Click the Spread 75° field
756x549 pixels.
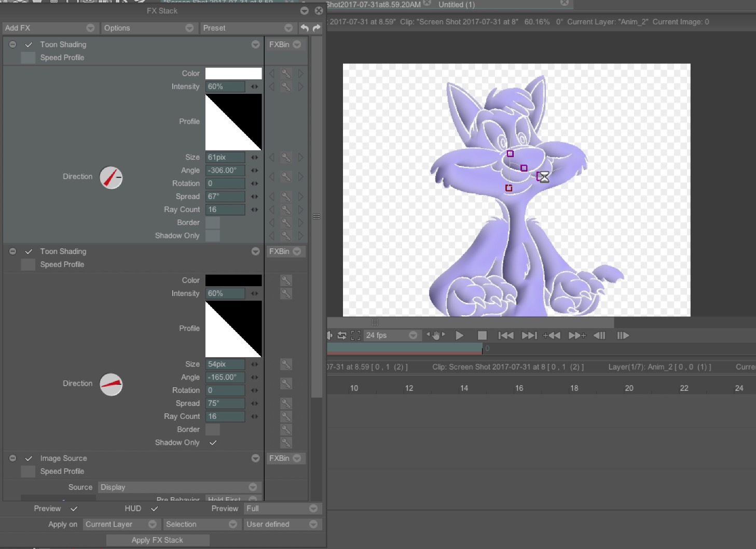point(225,403)
